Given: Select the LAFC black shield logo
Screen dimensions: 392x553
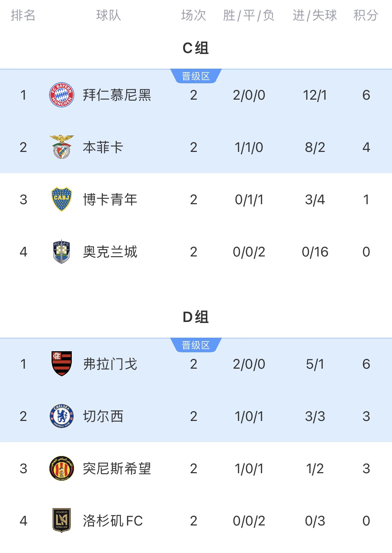Looking at the screenshot, I should [x=62, y=521].
